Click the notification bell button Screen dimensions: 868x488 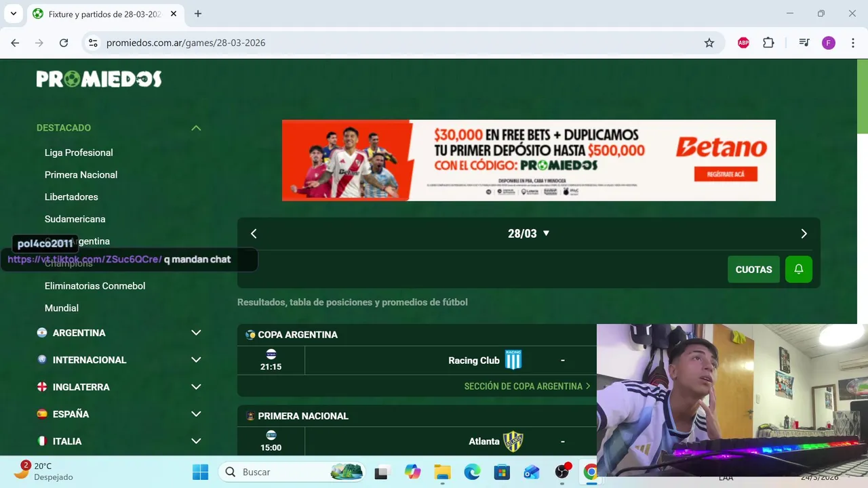pos(799,269)
